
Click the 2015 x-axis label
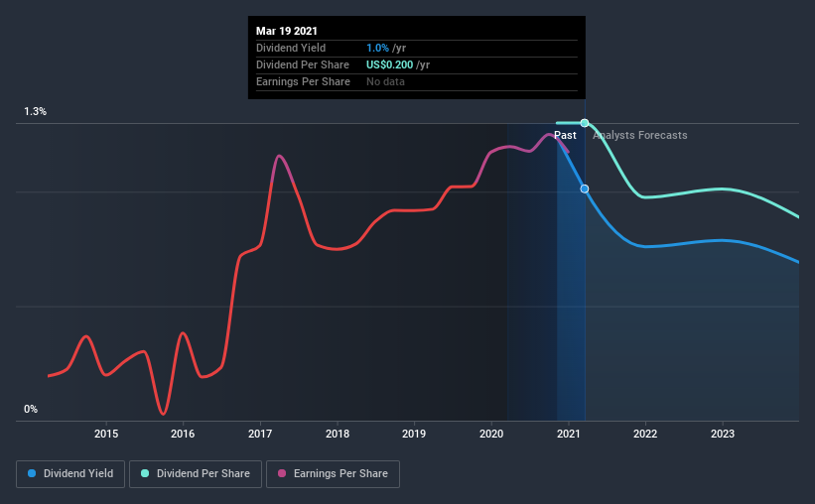(x=106, y=434)
